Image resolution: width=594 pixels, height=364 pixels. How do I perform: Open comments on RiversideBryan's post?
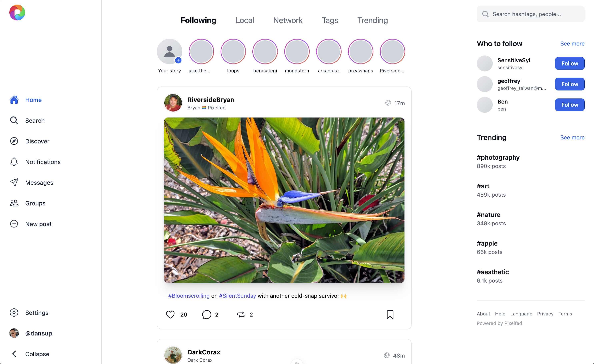pos(207,314)
